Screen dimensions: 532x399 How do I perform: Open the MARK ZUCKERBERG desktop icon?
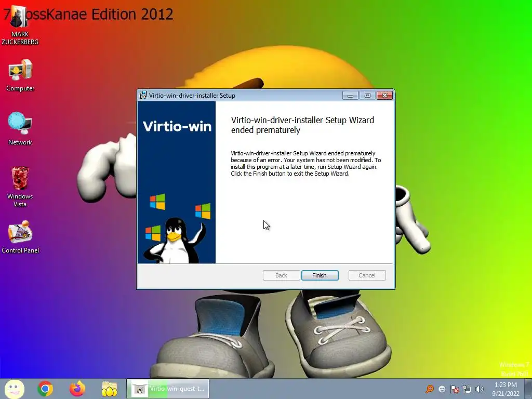coord(20,25)
